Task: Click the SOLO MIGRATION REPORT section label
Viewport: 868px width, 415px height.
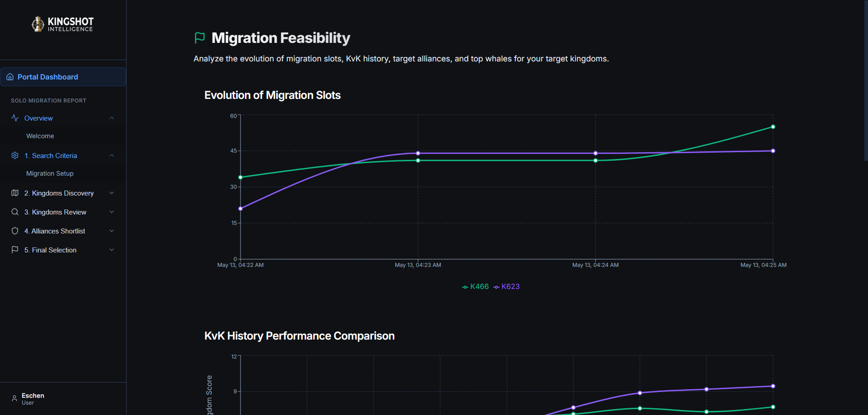Action: [x=48, y=101]
